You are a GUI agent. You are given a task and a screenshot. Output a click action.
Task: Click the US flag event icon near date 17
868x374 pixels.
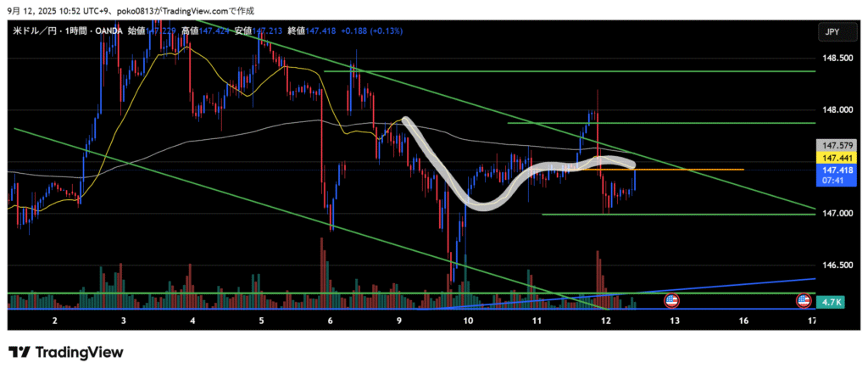[803, 300]
